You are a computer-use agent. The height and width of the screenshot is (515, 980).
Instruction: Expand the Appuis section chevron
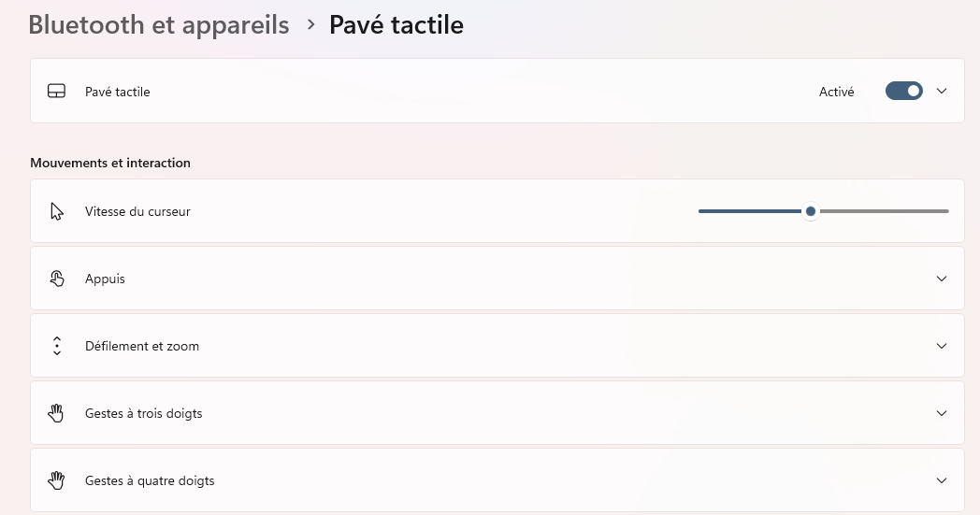tap(942, 279)
